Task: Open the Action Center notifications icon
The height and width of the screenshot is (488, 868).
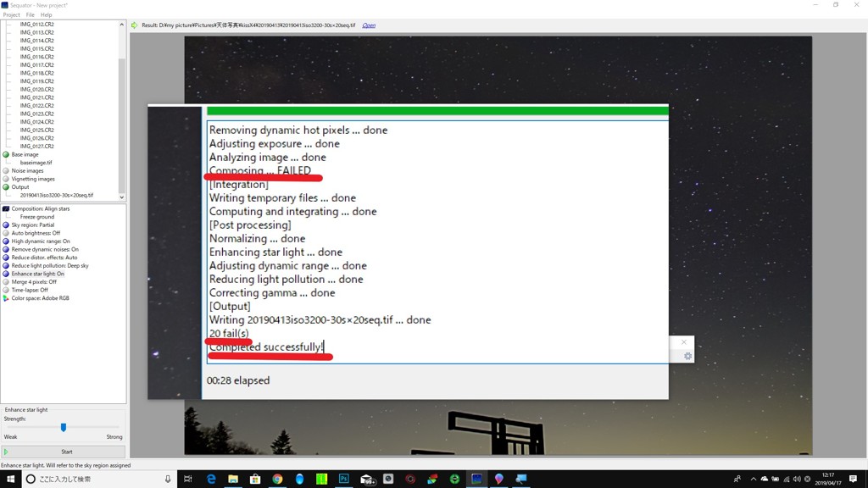Action: [x=853, y=479]
